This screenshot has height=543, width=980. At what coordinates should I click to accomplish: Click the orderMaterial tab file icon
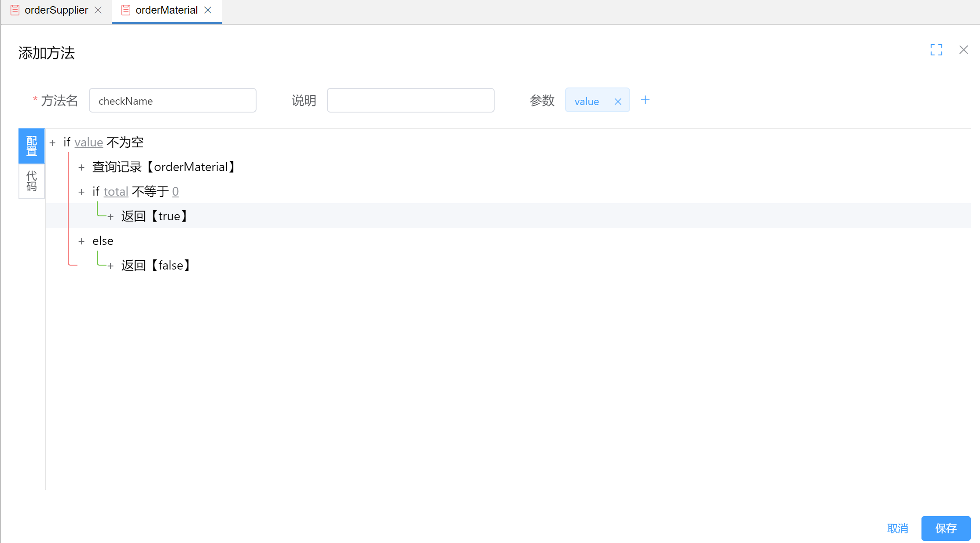tap(125, 10)
